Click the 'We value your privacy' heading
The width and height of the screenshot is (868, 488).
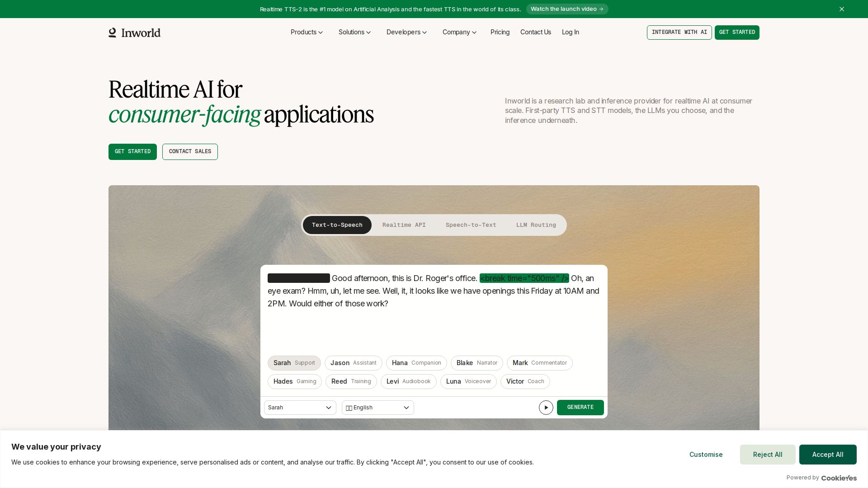pos(56,447)
